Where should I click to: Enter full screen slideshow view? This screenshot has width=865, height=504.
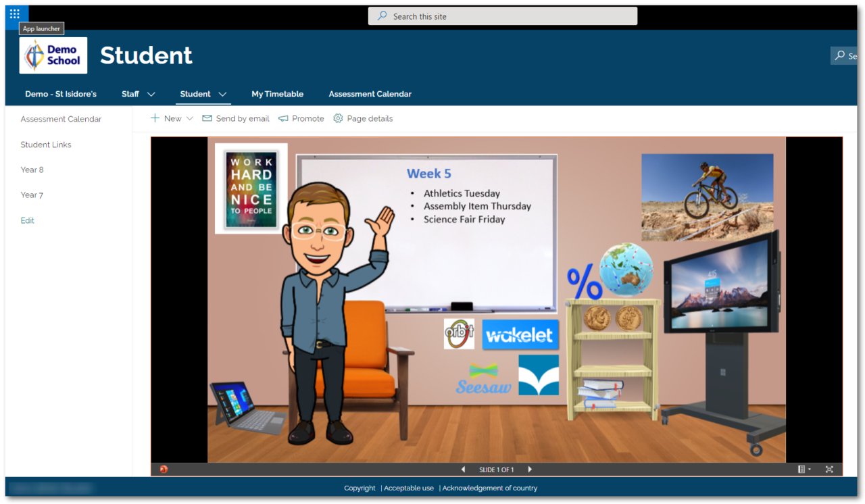[x=829, y=470]
